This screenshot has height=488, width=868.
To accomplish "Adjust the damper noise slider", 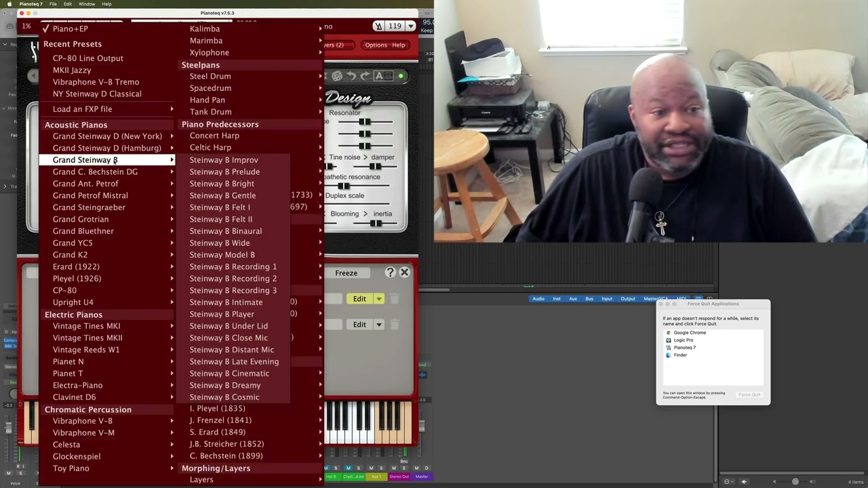I will (375, 166).
